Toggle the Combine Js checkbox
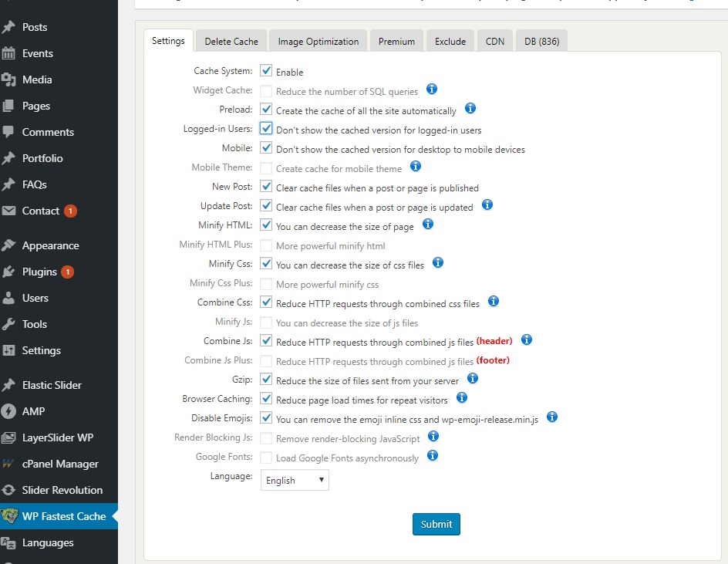 (266, 340)
